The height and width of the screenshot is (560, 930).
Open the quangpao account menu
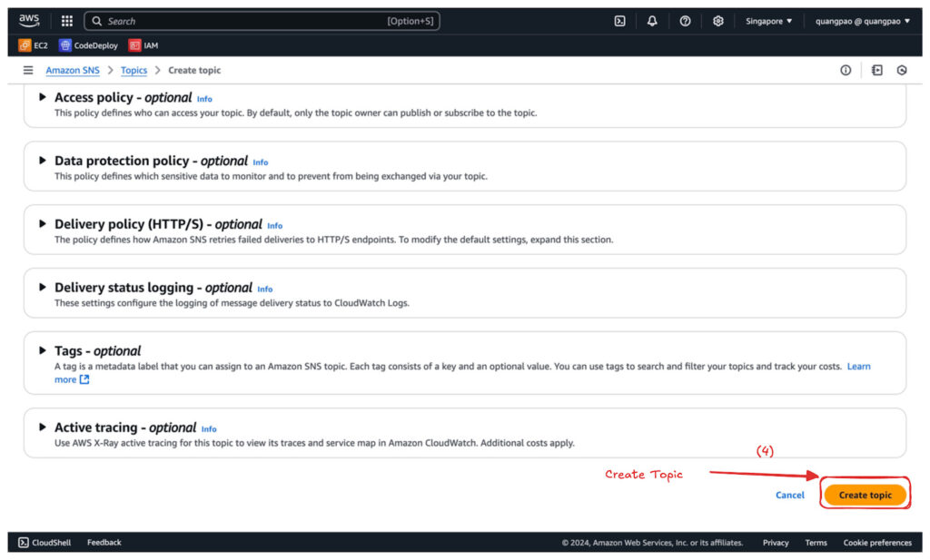(x=863, y=22)
